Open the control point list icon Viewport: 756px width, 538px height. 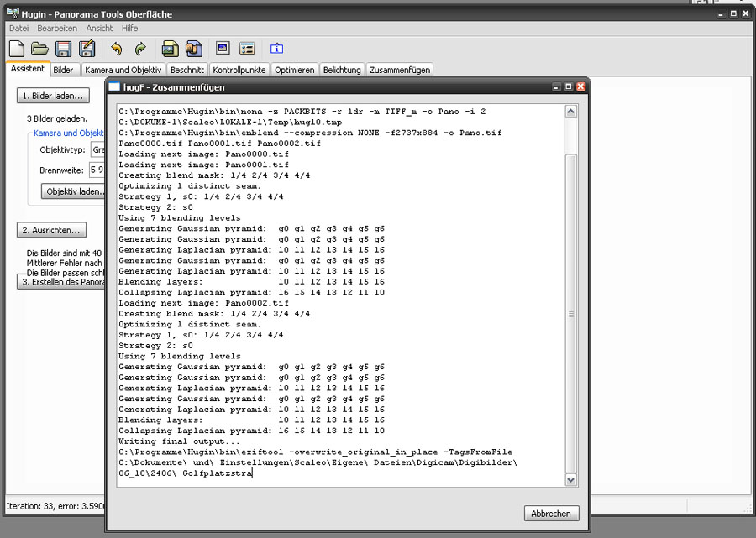click(247, 49)
